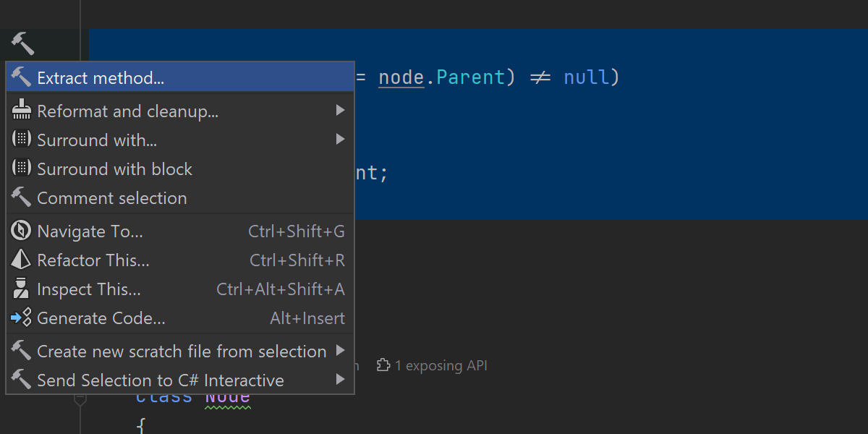
Task: Click the Comment selection hammer icon
Action: pos(22,197)
